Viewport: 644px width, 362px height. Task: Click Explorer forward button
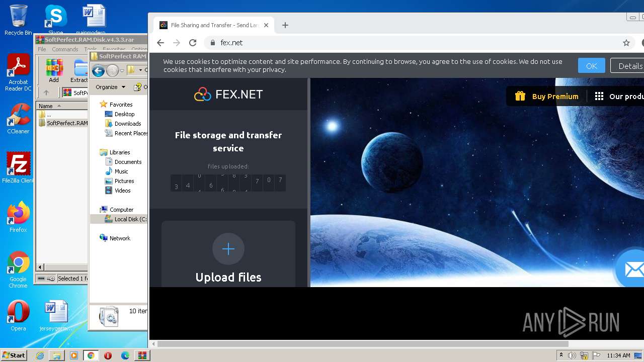[112, 70]
